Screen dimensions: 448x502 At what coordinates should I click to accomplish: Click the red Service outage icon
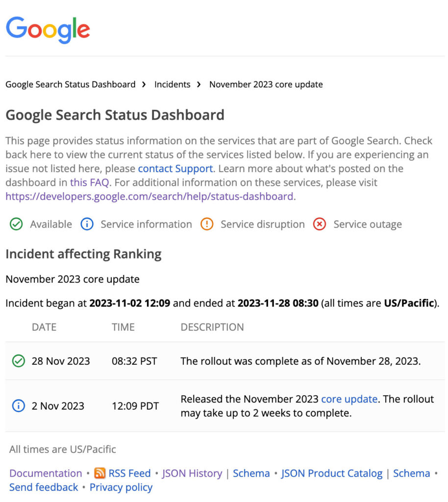tap(320, 224)
